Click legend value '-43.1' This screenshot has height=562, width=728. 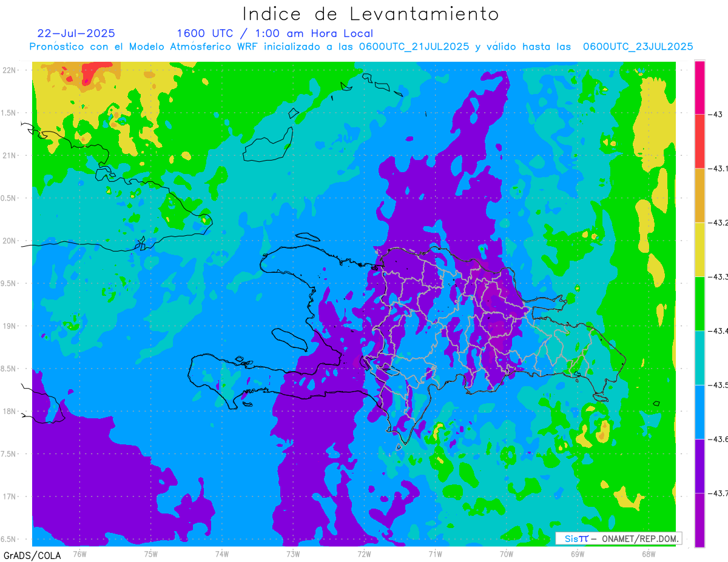coord(718,169)
